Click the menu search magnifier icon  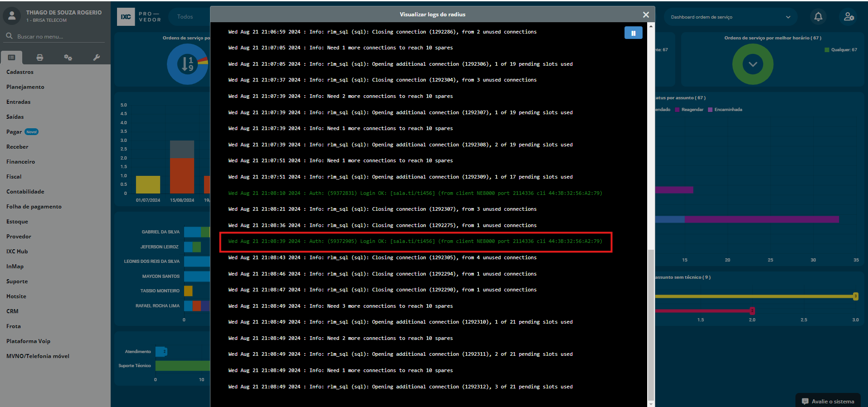[9, 36]
